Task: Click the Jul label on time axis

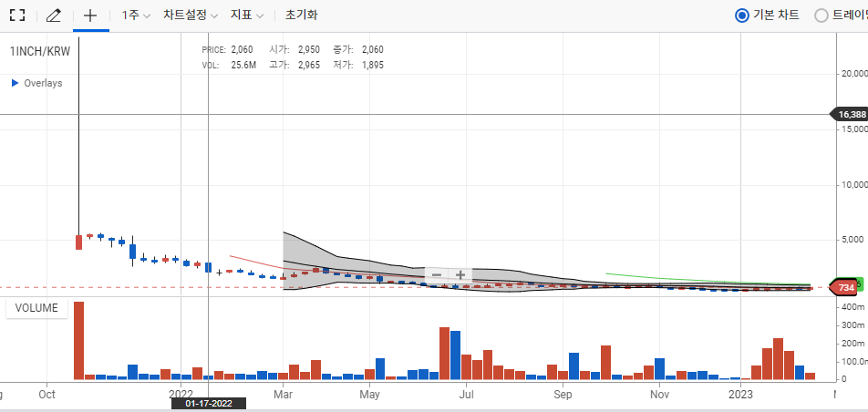Action: pyautogui.click(x=467, y=395)
